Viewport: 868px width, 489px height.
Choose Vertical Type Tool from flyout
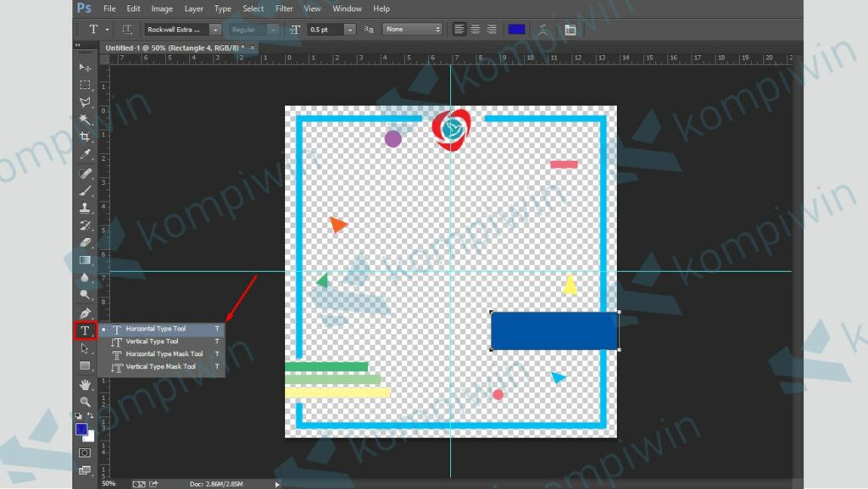tap(152, 342)
